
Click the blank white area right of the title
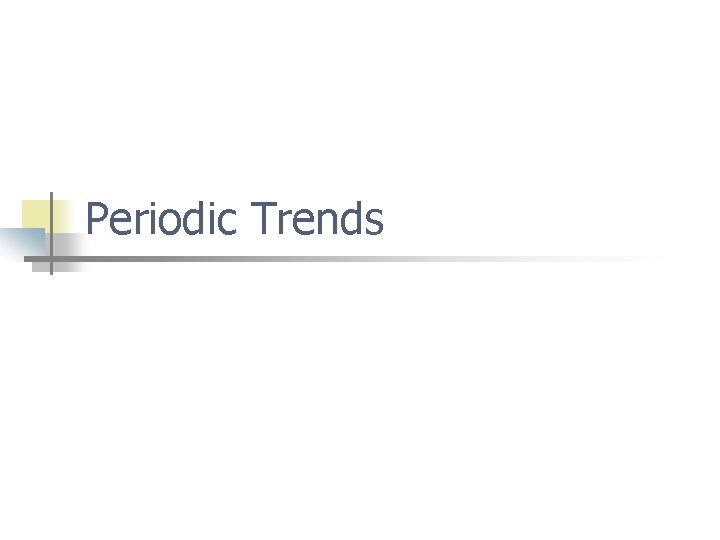tap(551, 218)
